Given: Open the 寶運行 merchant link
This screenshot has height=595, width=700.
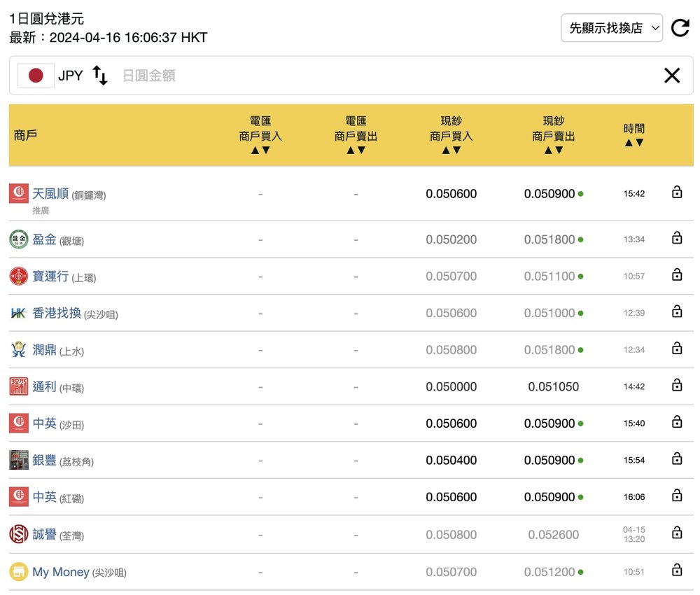Looking at the screenshot, I should (50, 276).
